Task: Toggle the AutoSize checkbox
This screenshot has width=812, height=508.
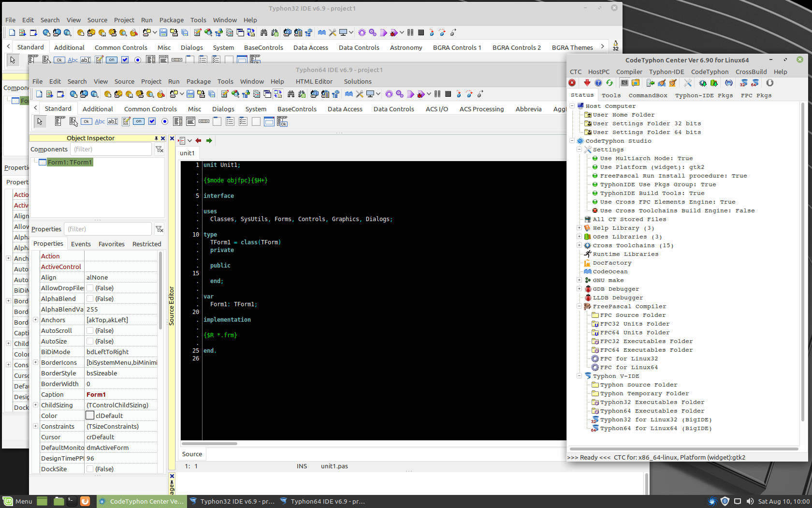Action: click(x=90, y=341)
